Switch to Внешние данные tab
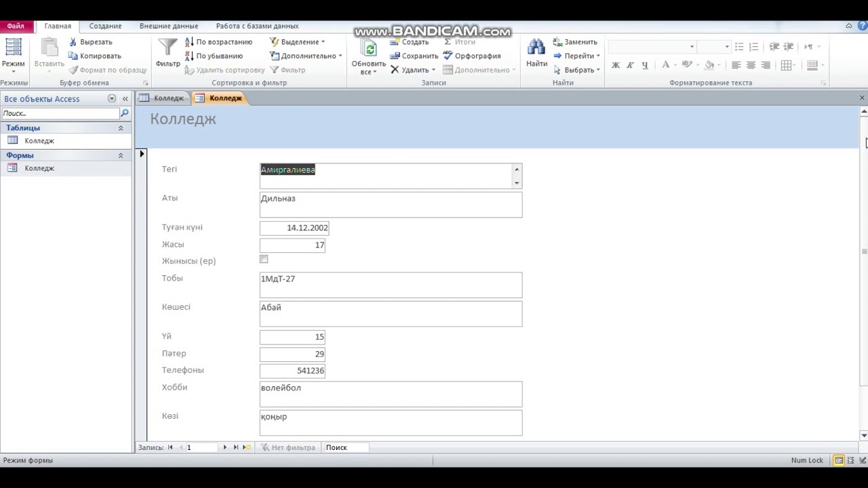The image size is (868, 488). pos(169,26)
